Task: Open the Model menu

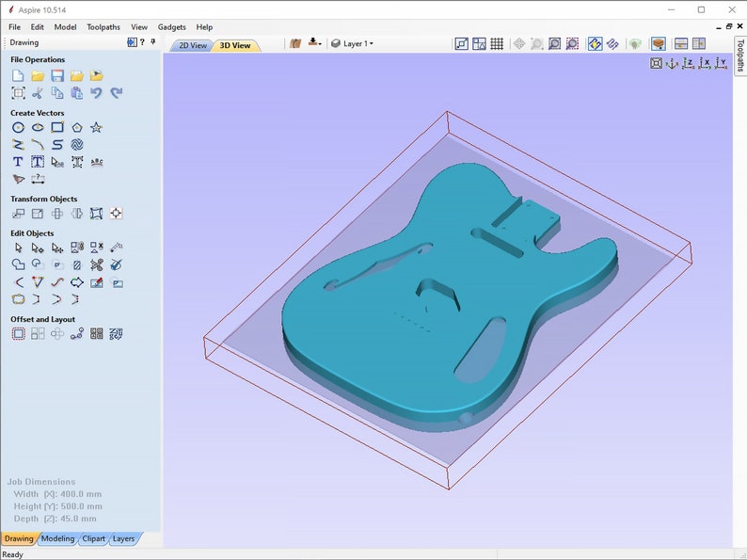Action: pyautogui.click(x=65, y=27)
